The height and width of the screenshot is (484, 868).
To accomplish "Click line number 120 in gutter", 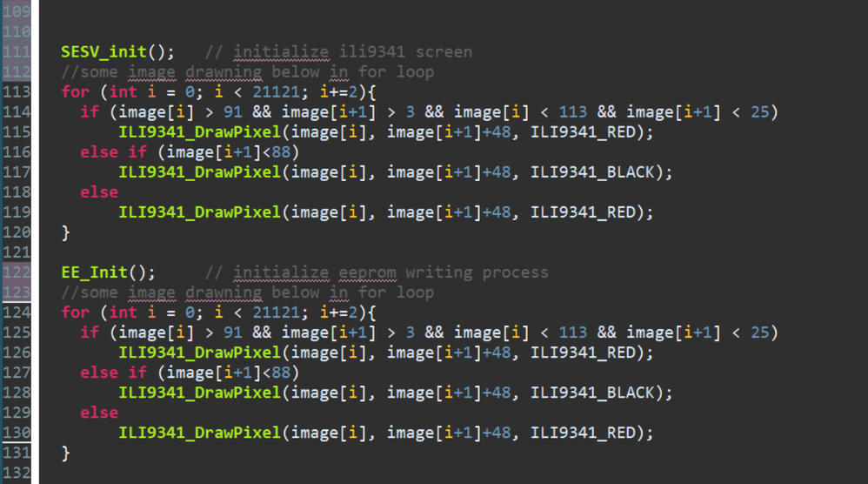I will point(16,232).
